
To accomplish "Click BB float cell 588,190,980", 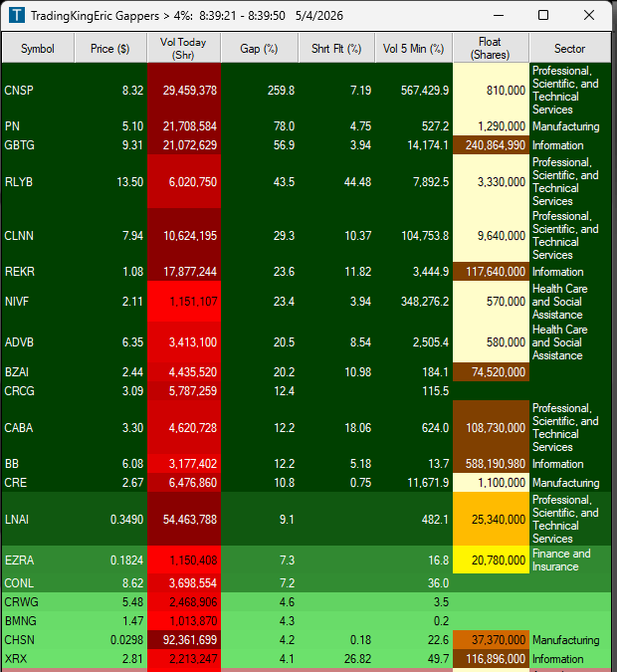I will point(491,463).
